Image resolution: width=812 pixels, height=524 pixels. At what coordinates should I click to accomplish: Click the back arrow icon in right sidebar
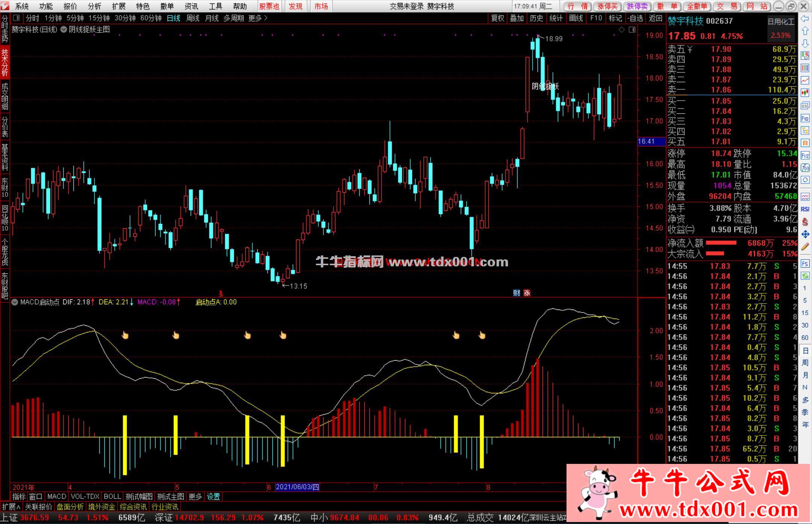click(x=805, y=18)
